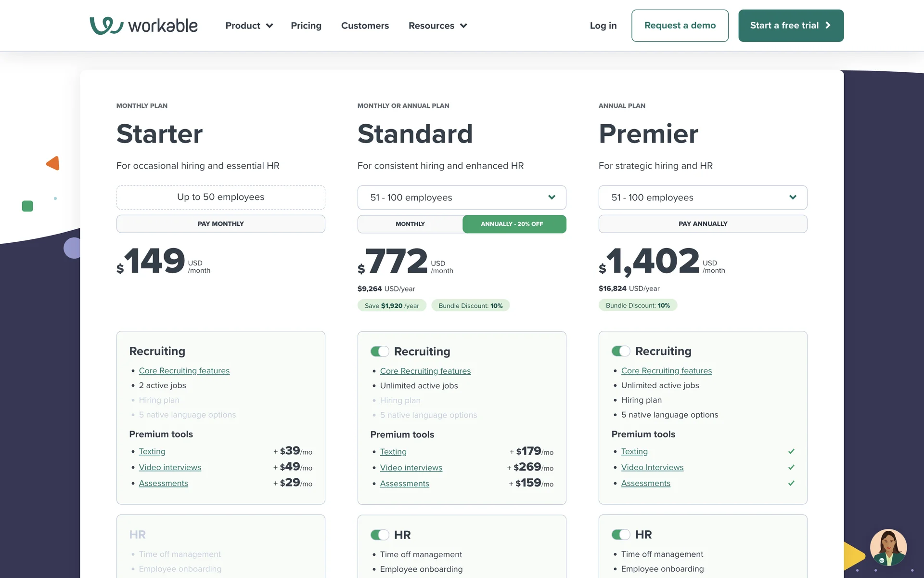Click the Workable logo
Viewport: 924px width, 578px height.
[x=143, y=26]
